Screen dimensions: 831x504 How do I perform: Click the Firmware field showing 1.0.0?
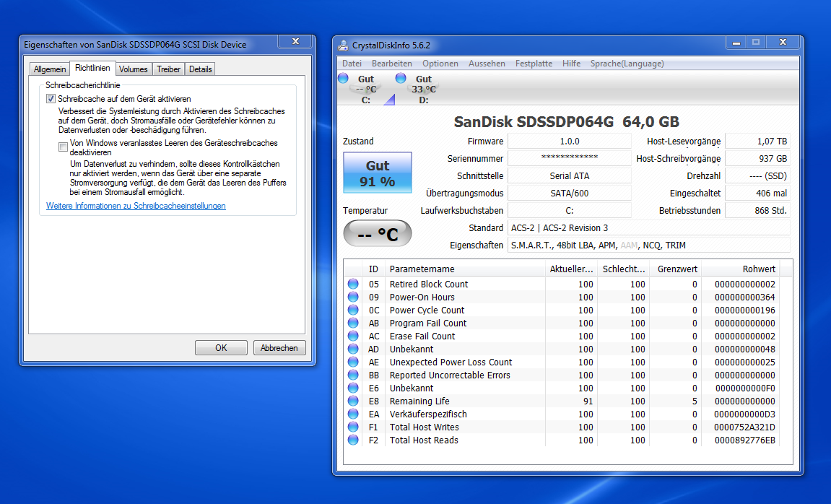pos(570,141)
